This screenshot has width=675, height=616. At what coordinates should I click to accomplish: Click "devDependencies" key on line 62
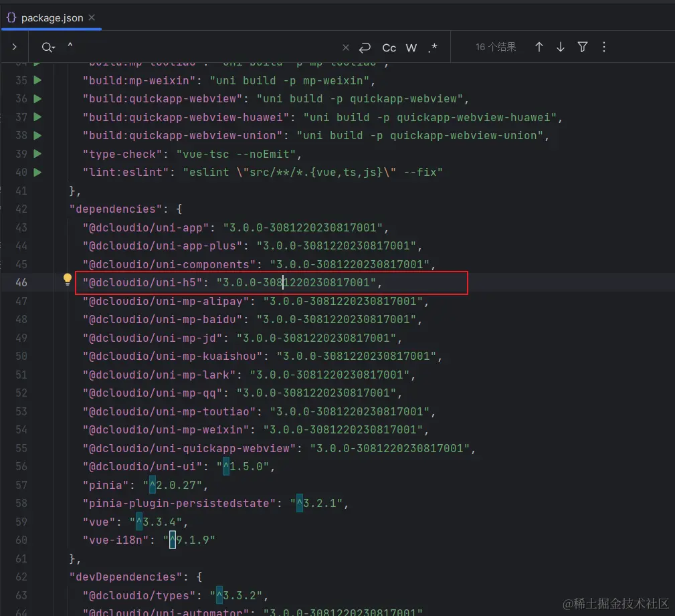pos(126,577)
